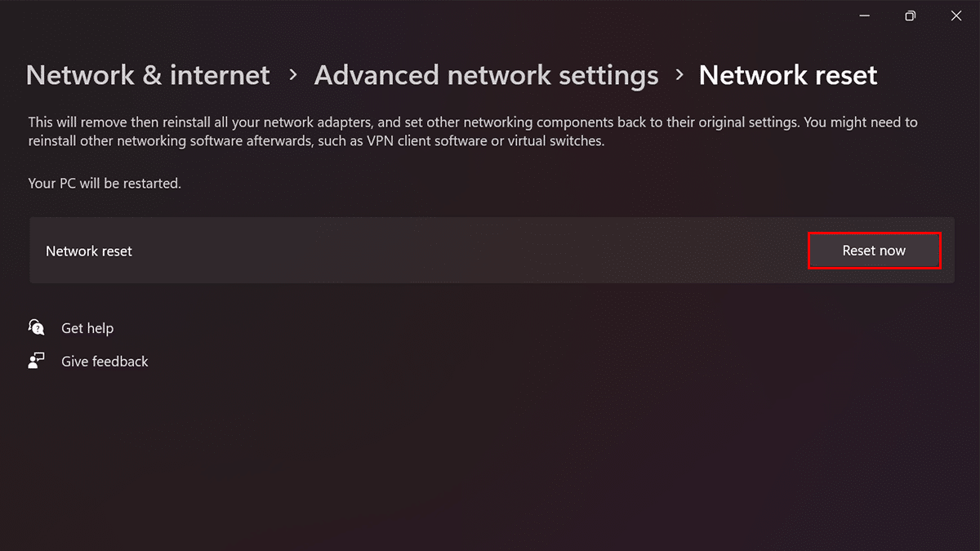Open the Give feedback link
Image resolution: width=980 pixels, height=551 pixels.
105,361
